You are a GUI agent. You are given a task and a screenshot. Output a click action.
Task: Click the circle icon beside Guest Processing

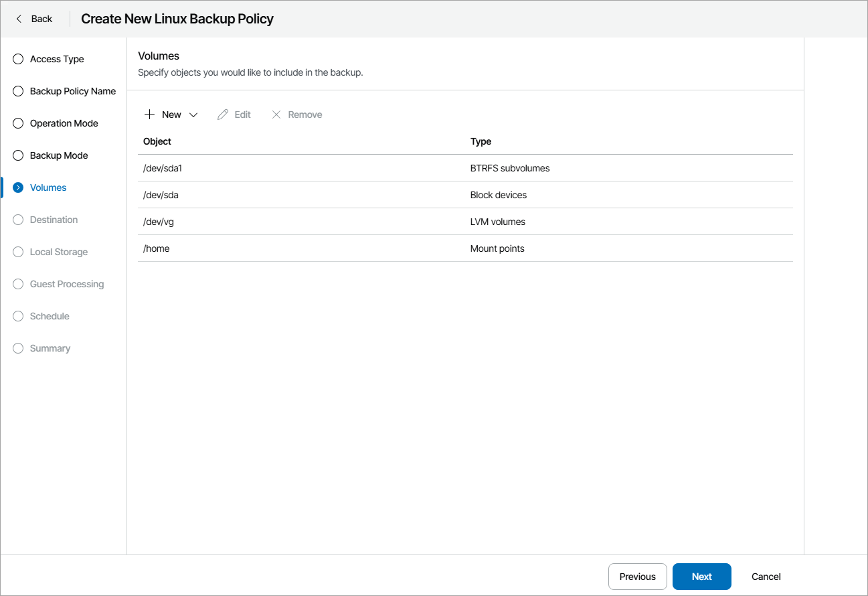17,284
